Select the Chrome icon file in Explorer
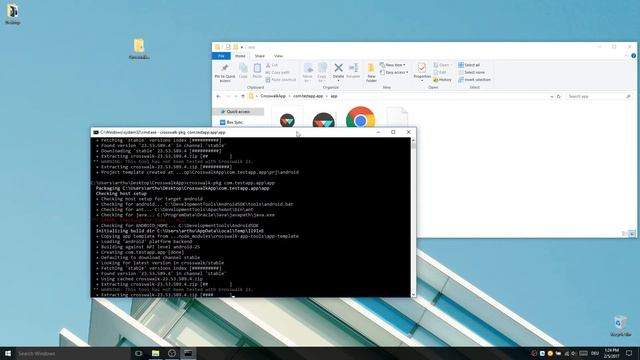Screen dimensions: 640x360 pyautogui.click(x=360, y=118)
